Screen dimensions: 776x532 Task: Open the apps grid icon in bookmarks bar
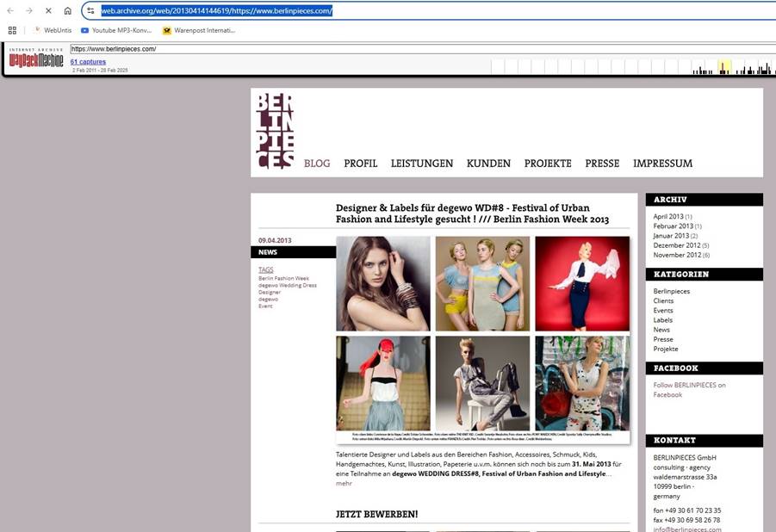[x=12, y=30]
